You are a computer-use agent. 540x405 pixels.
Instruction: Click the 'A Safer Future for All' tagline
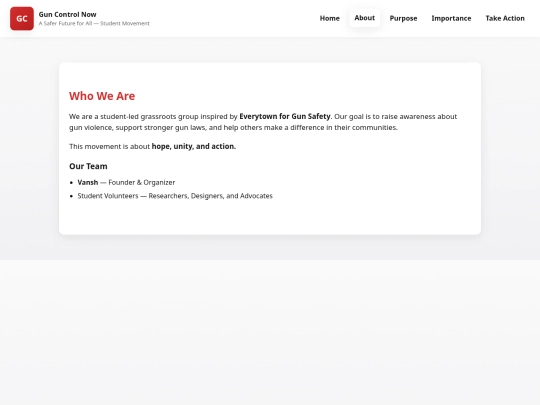click(x=94, y=23)
